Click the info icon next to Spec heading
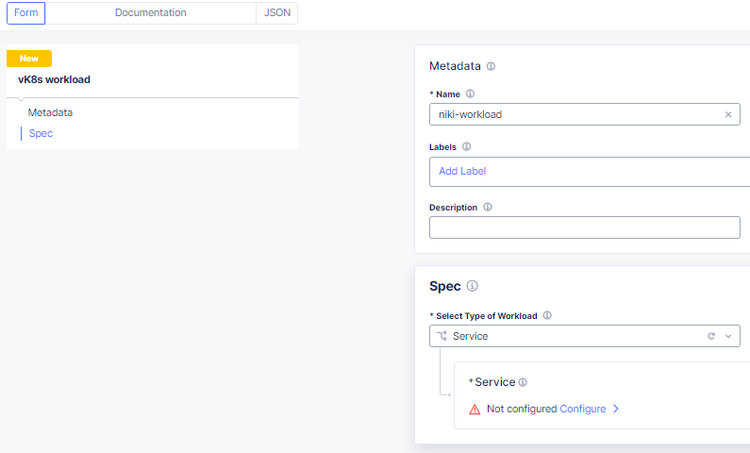Viewport: 750px width, 453px height. (472, 286)
